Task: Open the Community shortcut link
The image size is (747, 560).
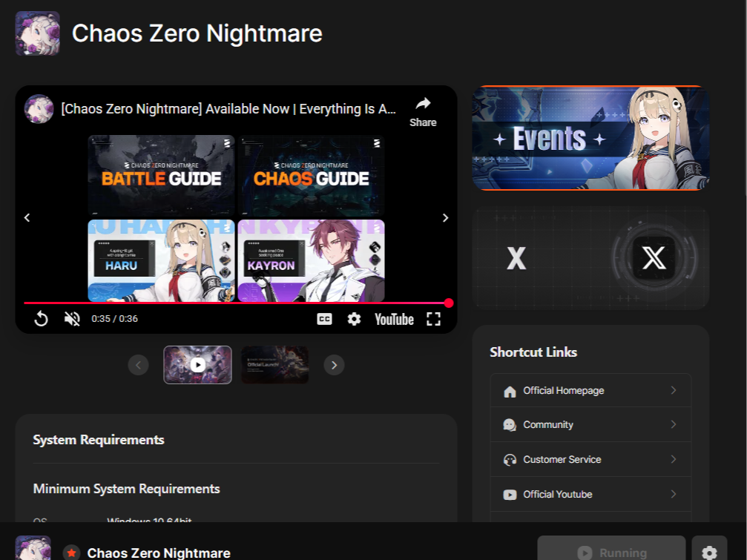Action: pyautogui.click(x=590, y=425)
